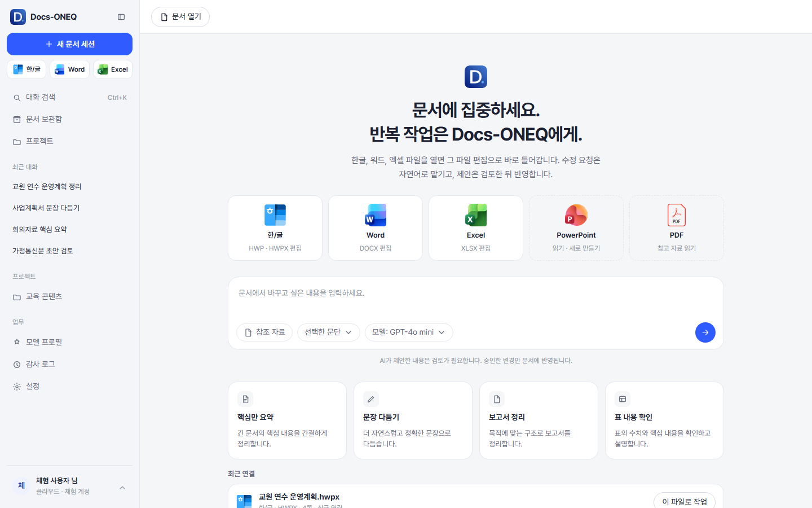Viewport: 812px width, 508px height.
Task: Open recent chat 회의자료 핵심 요약
Action: click(x=69, y=229)
